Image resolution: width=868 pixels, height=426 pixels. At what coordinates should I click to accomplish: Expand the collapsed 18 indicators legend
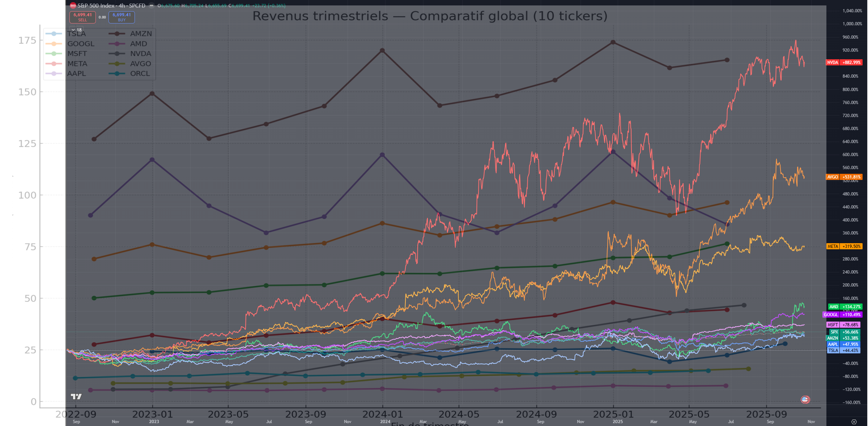click(x=77, y=30)
